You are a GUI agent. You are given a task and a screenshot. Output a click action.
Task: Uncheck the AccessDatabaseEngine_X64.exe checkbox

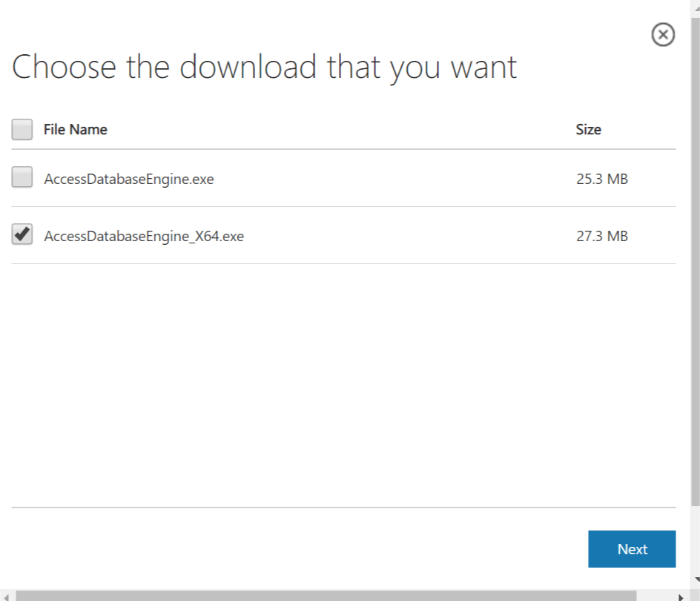point(22,234)
